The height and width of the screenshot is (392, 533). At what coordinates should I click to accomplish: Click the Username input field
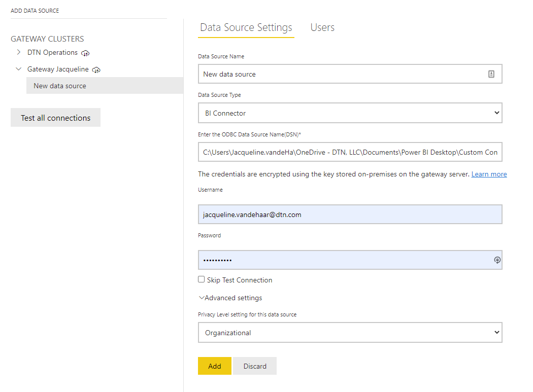[x=350, y=215]
